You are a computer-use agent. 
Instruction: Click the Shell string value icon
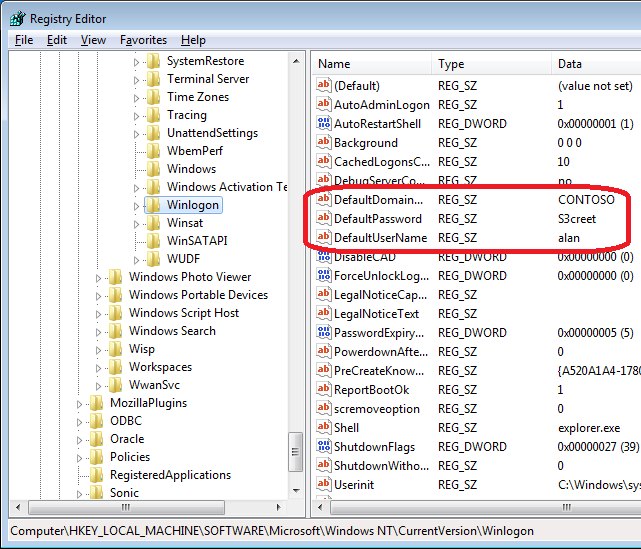point(323,428)
